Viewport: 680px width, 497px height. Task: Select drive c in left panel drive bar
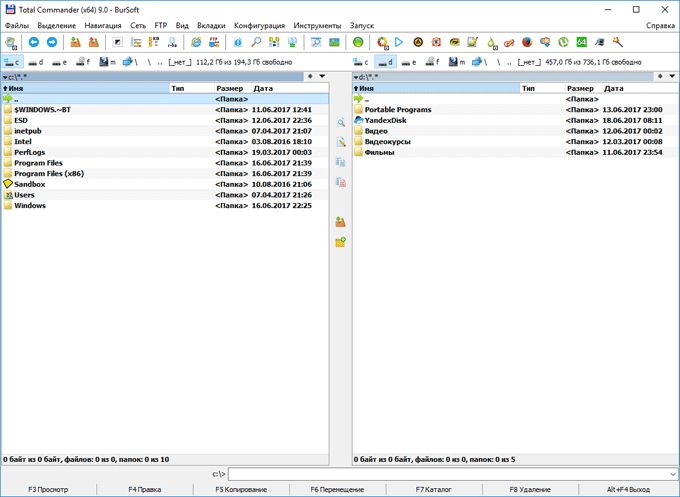tap(12, 62)
